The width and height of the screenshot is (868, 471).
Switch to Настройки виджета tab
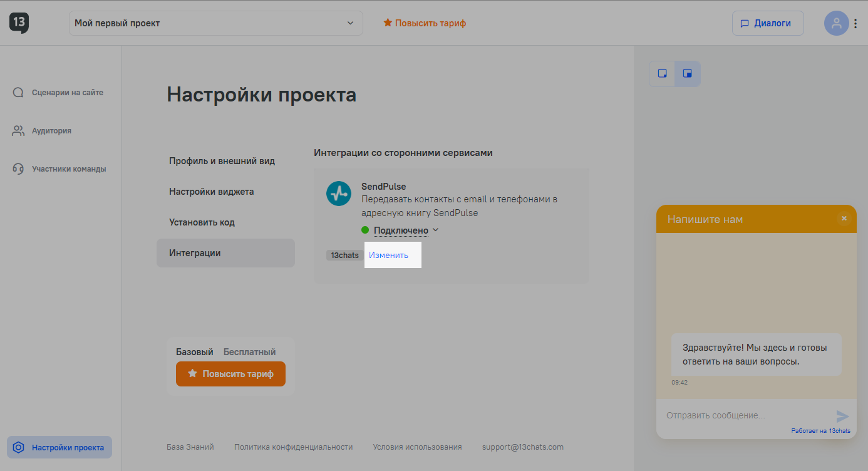pyautogui.click(x=212, y=192)
